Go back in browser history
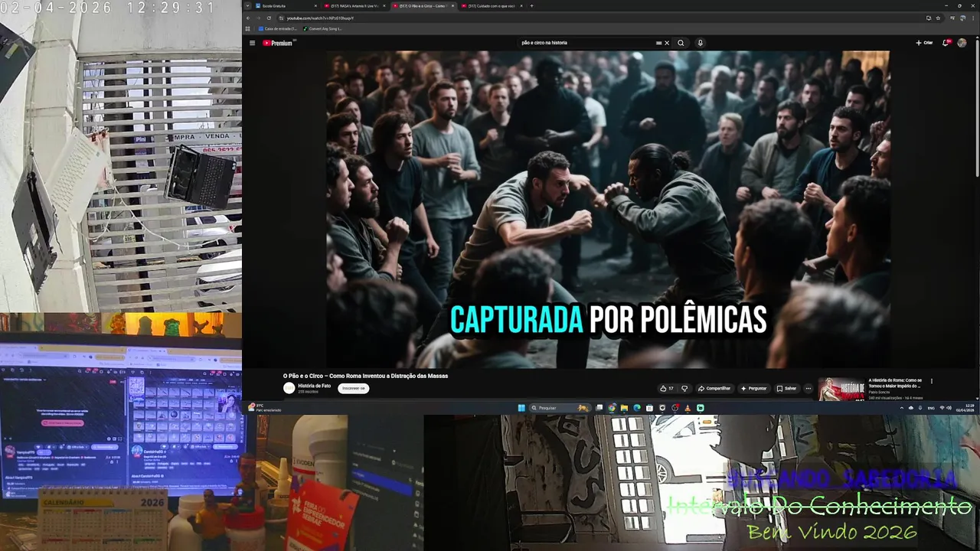 (248, 18)
